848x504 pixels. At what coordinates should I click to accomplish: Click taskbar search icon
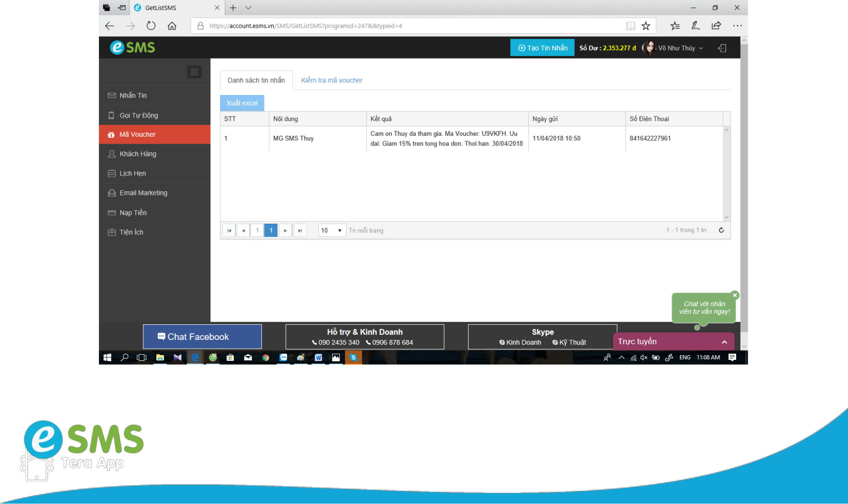(x=124, y=358)
